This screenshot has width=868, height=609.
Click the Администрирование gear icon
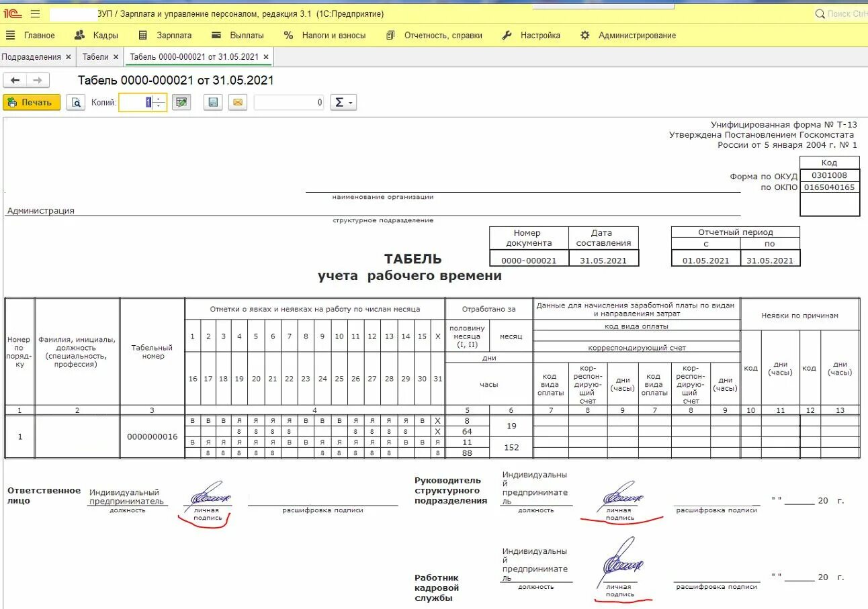(x=585, y=36)
